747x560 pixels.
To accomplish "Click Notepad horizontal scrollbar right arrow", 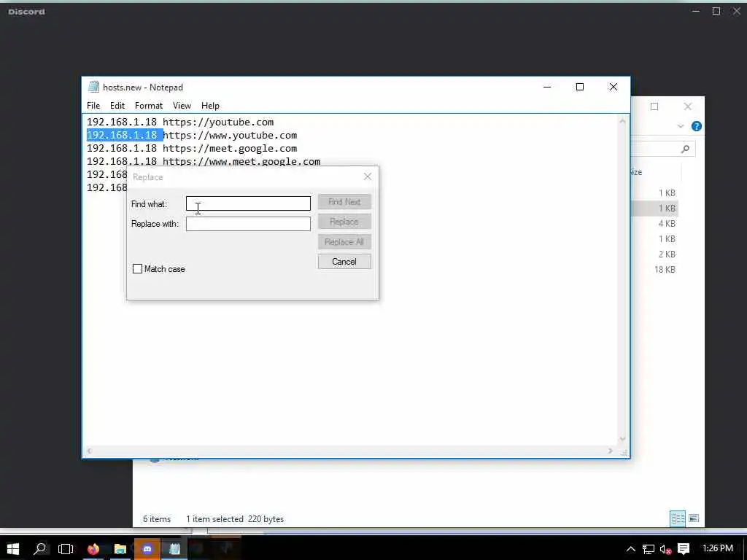I will (x=611, y=451).
